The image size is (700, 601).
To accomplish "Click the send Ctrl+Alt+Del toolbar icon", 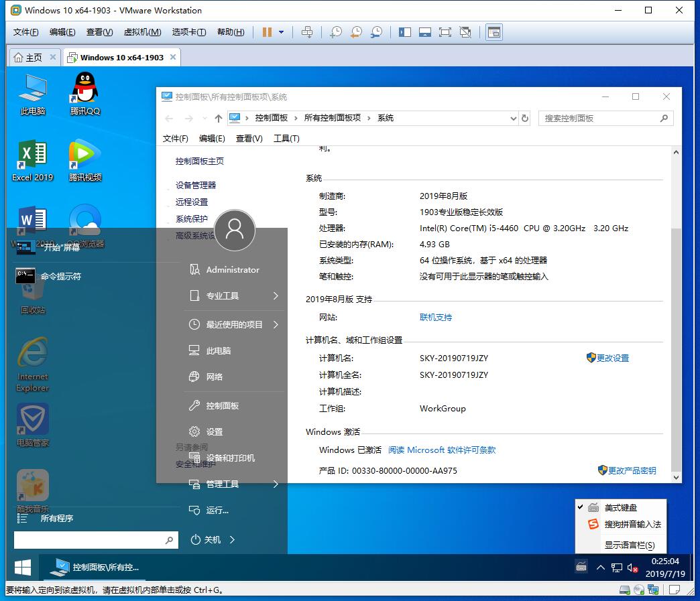I will point(307,32).
